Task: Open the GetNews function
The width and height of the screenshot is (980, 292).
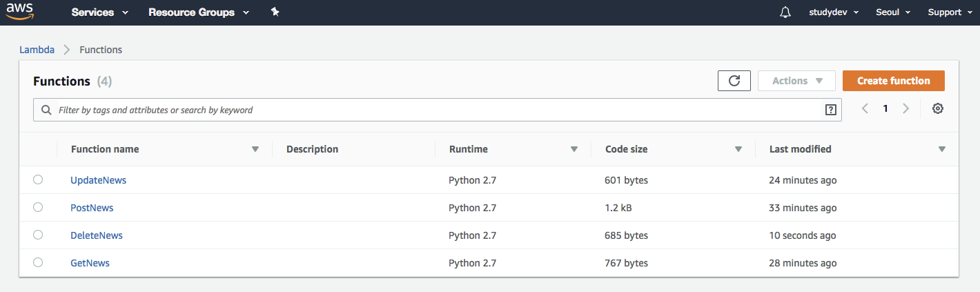Action: point(90,263)
